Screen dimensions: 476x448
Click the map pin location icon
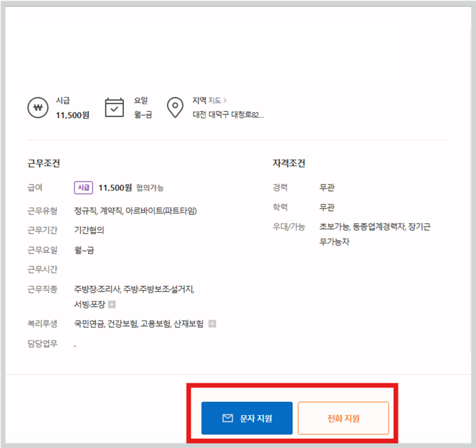[175, 107]
